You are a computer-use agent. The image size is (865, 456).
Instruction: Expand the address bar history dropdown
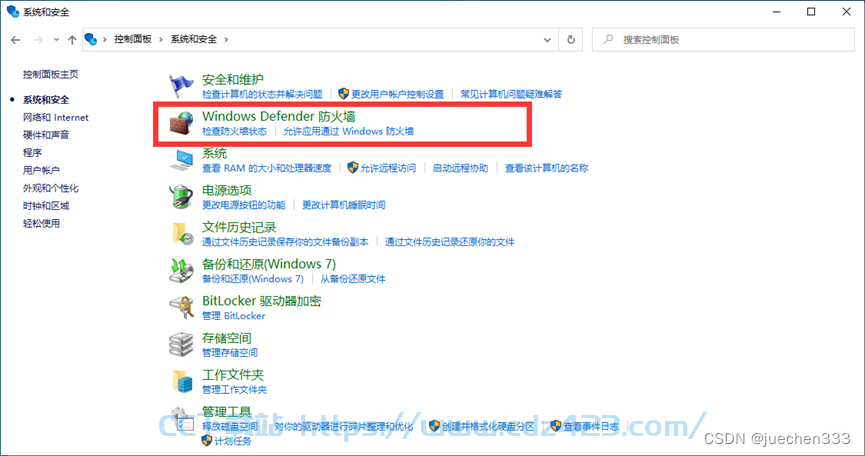coord(547,40)
